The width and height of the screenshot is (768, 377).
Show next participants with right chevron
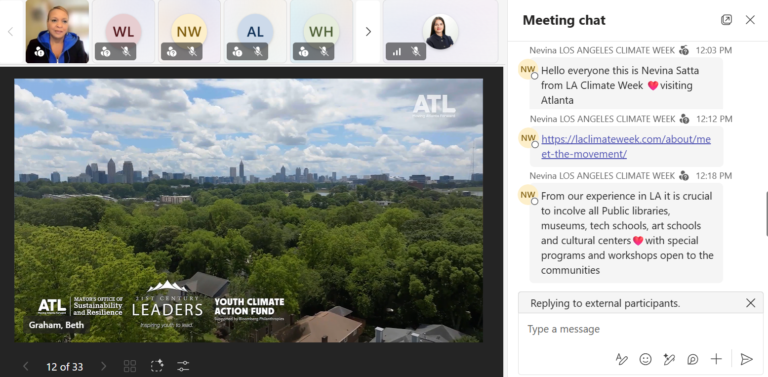(x=368, y=32)
